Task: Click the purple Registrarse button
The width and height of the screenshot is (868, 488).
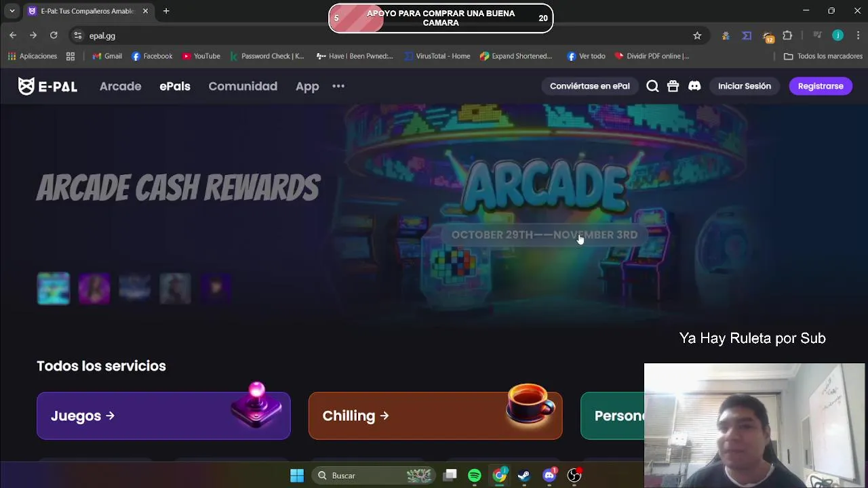Action: pos(821,86)
